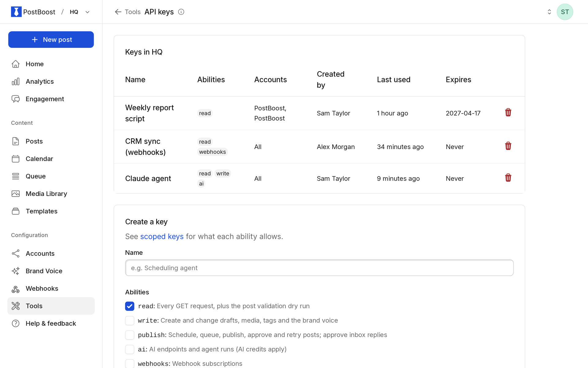Click the New post button

pyautogui.click(x=51, y=40)
